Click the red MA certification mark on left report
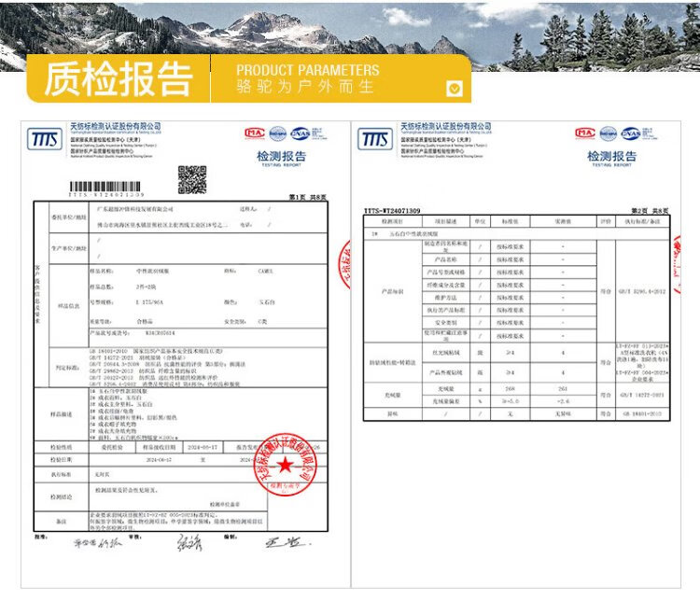 pos(255,133)
